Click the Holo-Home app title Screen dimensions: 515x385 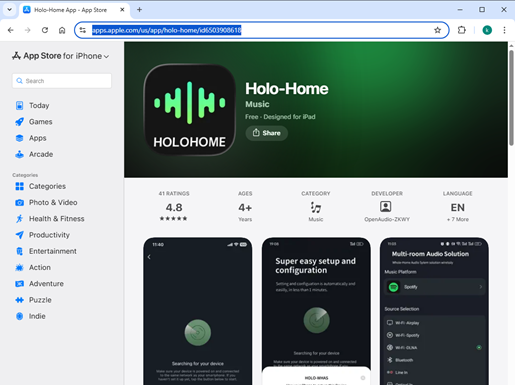(x=287, y=89)
